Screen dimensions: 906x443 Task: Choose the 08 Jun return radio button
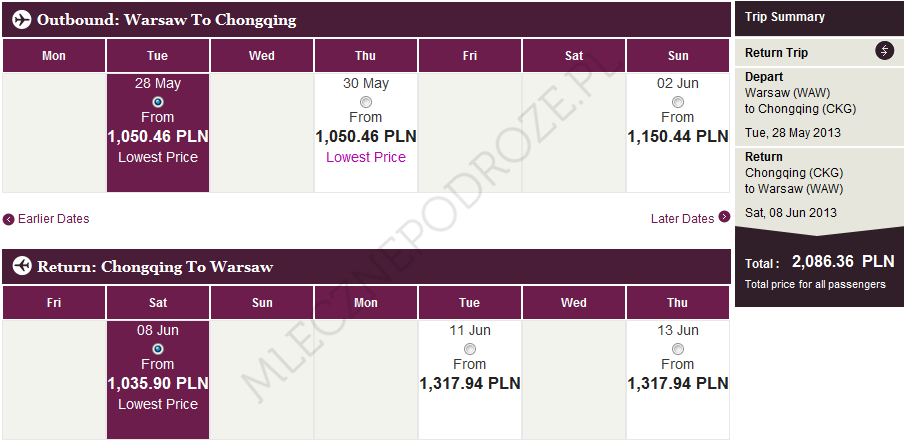click(158, 348)
